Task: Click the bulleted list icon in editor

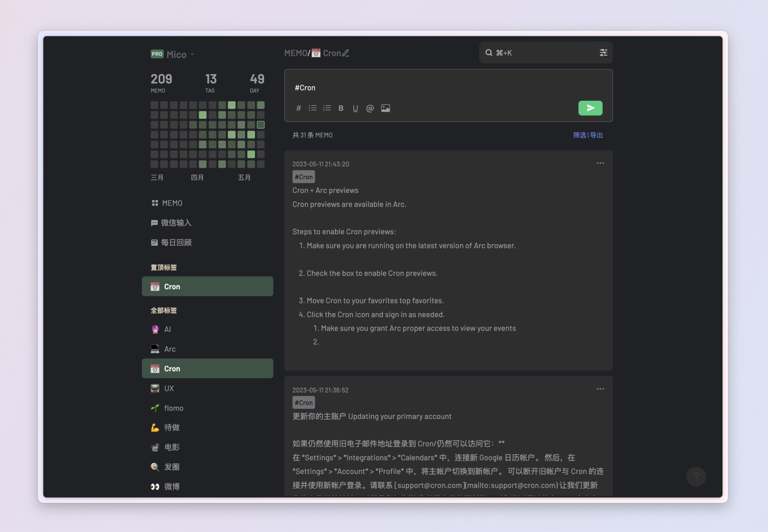Action: coord(312,108)
